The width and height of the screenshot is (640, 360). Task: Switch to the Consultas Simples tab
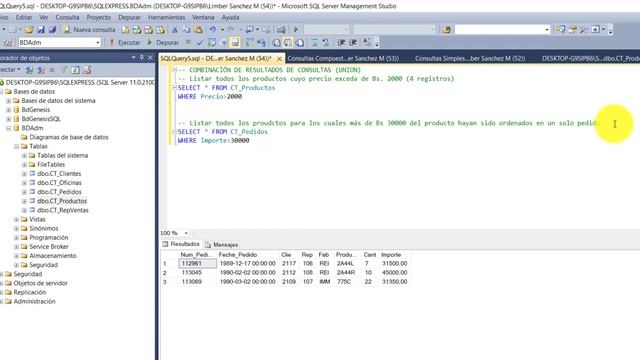470,58
